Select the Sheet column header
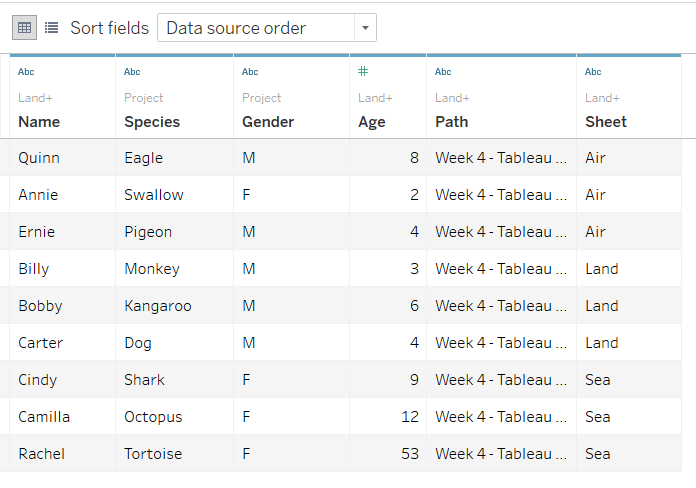 click(x=606, y=121)
